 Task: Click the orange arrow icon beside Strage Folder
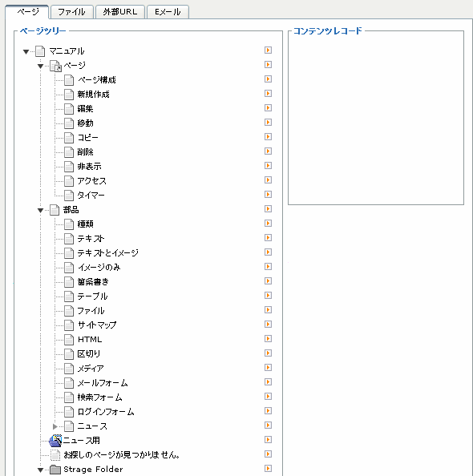(268, 469)
